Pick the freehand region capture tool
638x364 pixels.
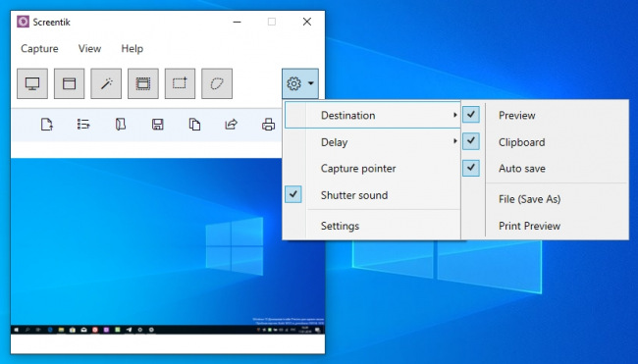[x=217, y=83]
